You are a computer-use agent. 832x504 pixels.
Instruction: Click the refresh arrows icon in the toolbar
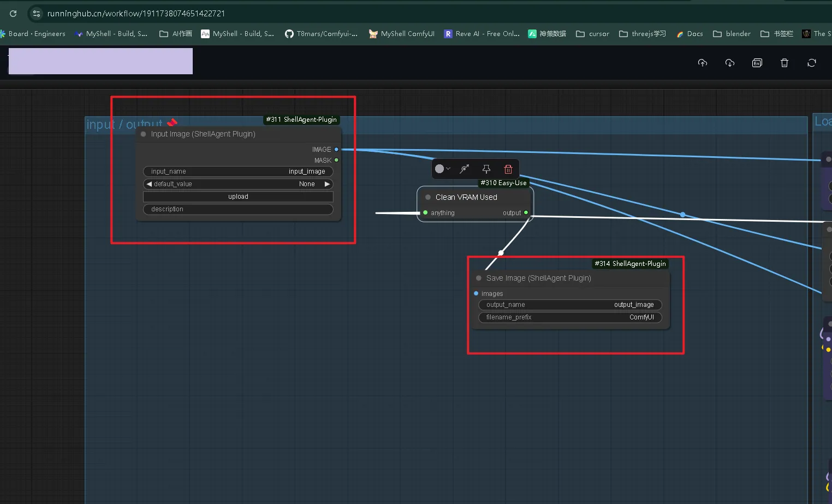[x=812, y=63]
